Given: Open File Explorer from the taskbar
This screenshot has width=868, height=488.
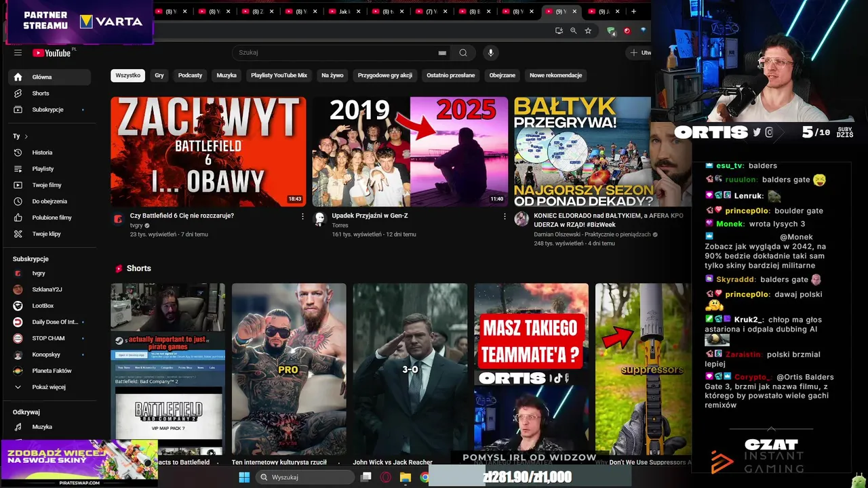Looking at the screenshot, I should [x=406, y=477].
